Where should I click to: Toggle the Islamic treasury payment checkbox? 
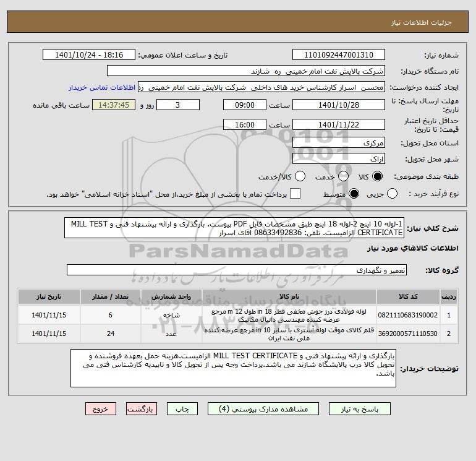coord(295,194)
